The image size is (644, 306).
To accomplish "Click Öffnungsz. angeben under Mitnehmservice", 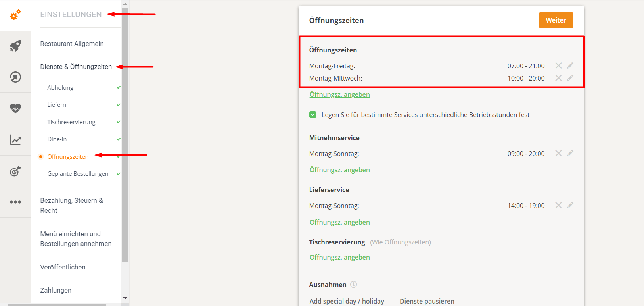I will click(340, 170).
